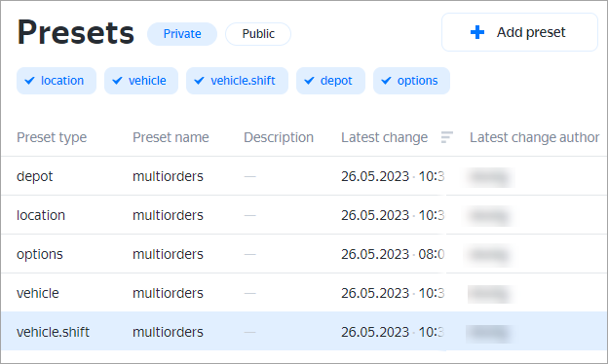Viewport: 608px width, 364px height.
Task: Click the sort icon beside Latest change
Action: coord(446,137)
